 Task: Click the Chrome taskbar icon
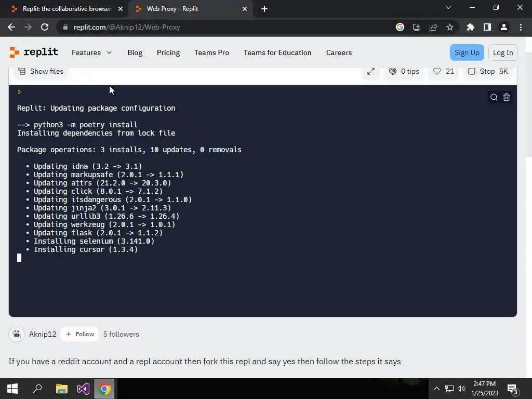click(x=104, y=389)
